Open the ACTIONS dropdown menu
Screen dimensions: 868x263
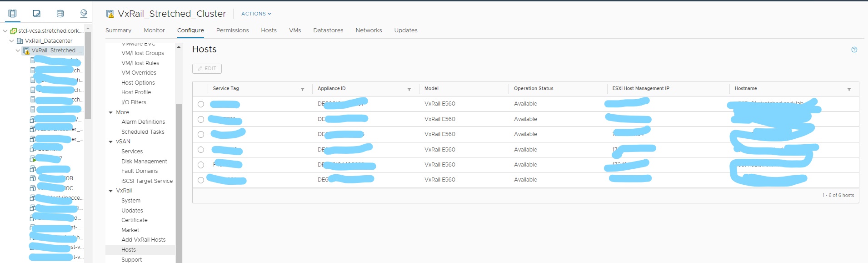[256, 14]
